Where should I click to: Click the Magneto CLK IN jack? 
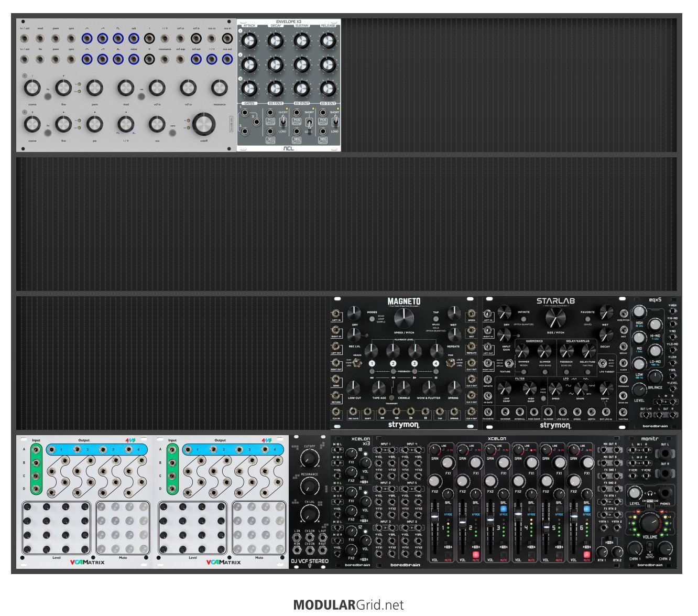pos(336,412)
